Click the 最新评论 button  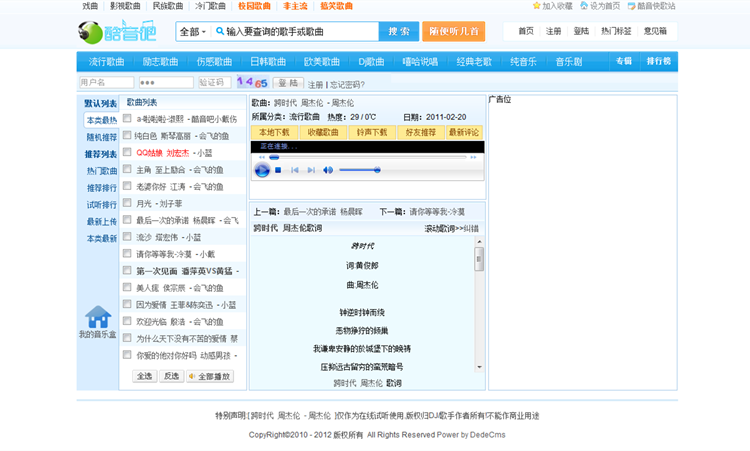pos(464,132)
